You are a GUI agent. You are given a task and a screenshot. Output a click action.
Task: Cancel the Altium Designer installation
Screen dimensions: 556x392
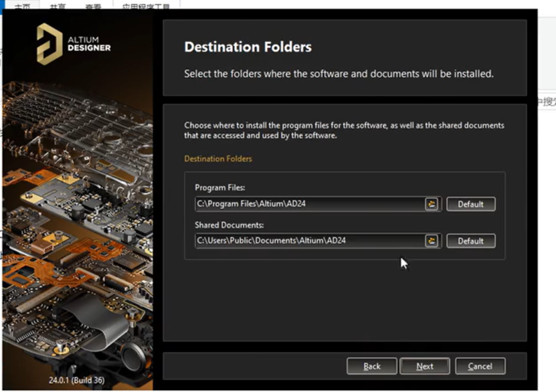click(x=480, y=366)
